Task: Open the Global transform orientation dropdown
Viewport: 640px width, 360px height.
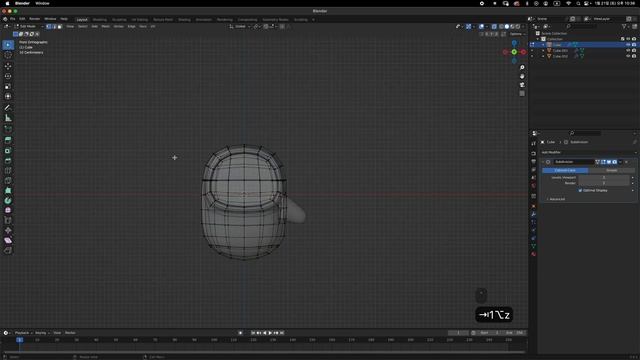Action: [x=240, y=27]
